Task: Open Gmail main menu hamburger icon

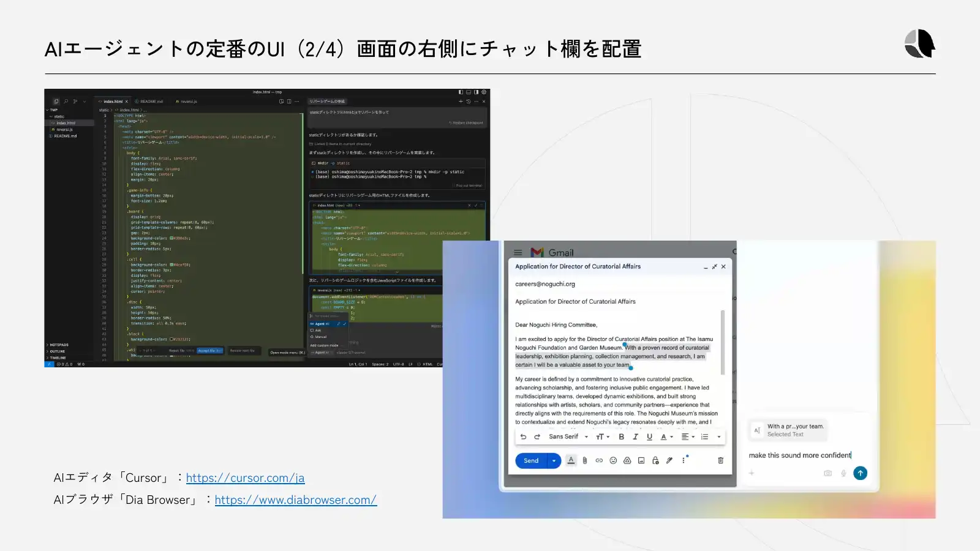Action: click(518, 252)
